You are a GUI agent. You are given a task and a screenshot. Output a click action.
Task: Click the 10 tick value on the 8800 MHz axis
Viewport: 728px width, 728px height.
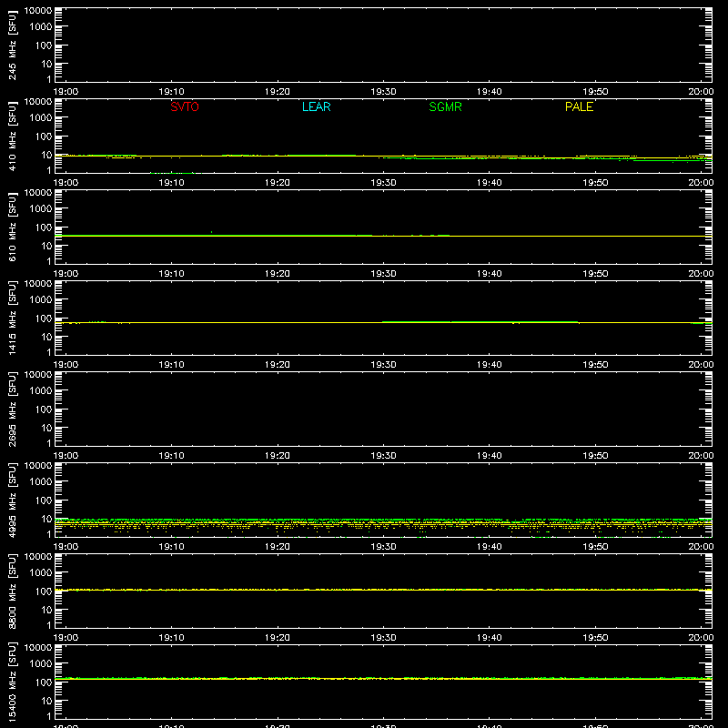(x=46, y=610)
